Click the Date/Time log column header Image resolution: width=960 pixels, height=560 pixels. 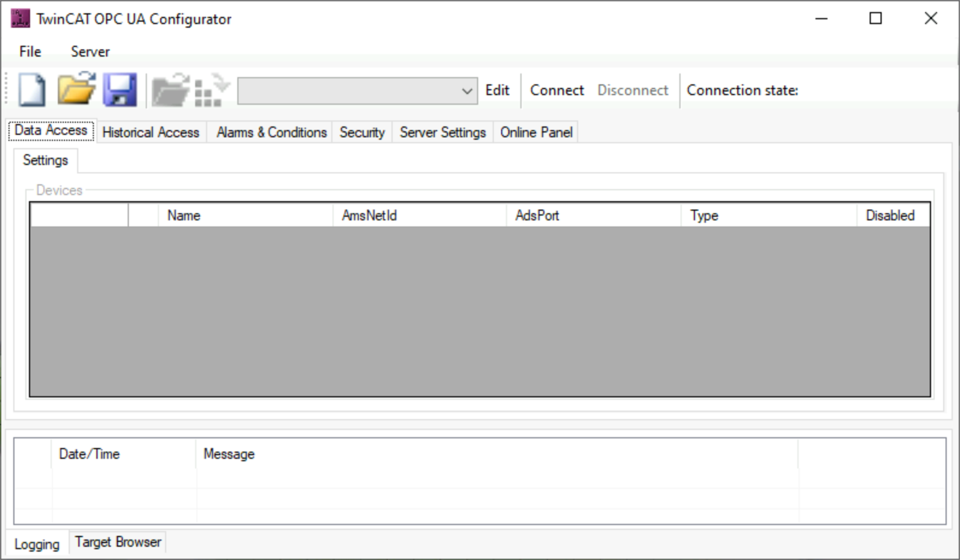[x=123, y=454]
